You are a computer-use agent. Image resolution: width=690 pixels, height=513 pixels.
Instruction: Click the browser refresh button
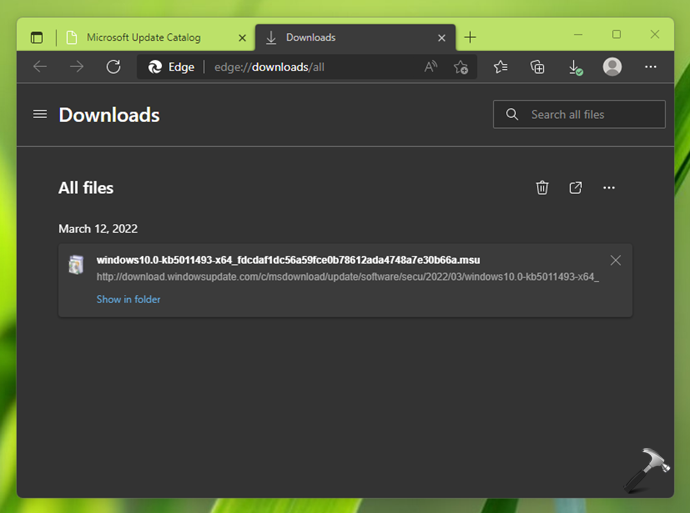coord(114,67)
